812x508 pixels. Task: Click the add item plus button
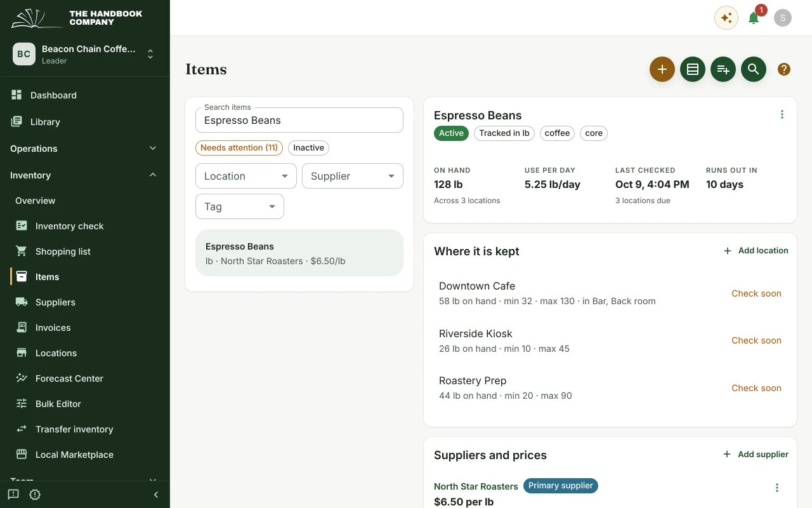[x=662, y=69]
